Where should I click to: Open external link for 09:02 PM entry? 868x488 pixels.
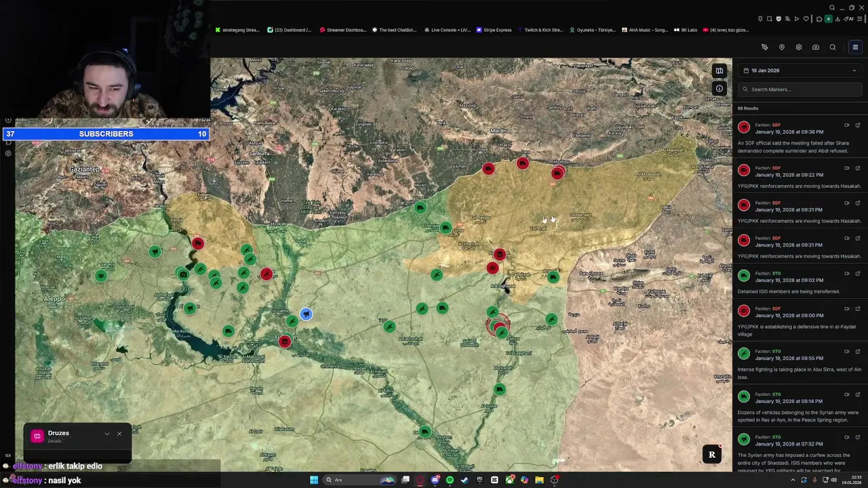click(x=858, y=274)
